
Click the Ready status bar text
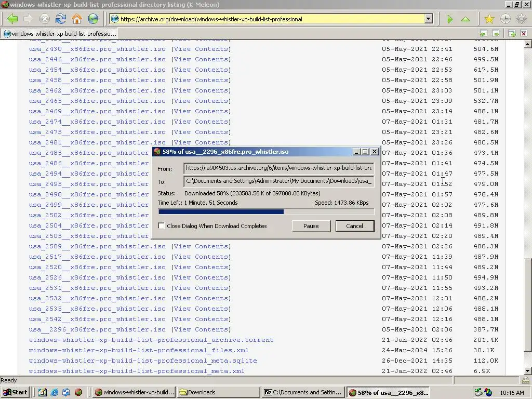coord(8,380)
